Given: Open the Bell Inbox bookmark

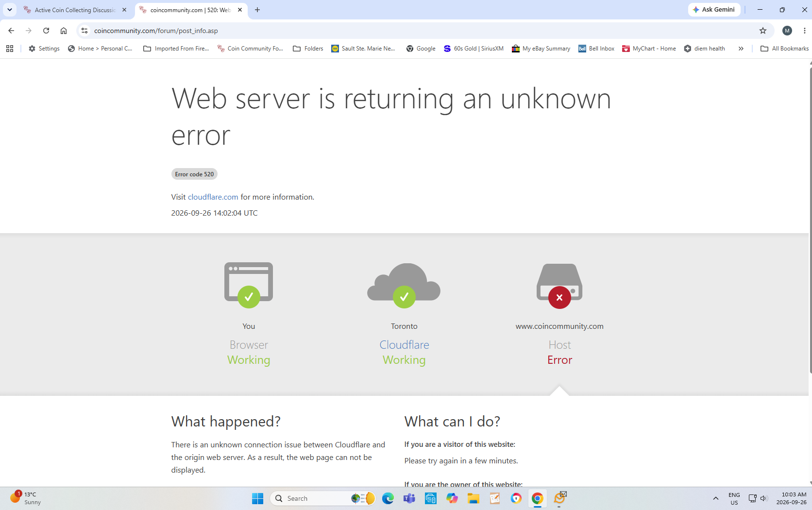Looking at the screenshot, I should click(x=596, y=49).
